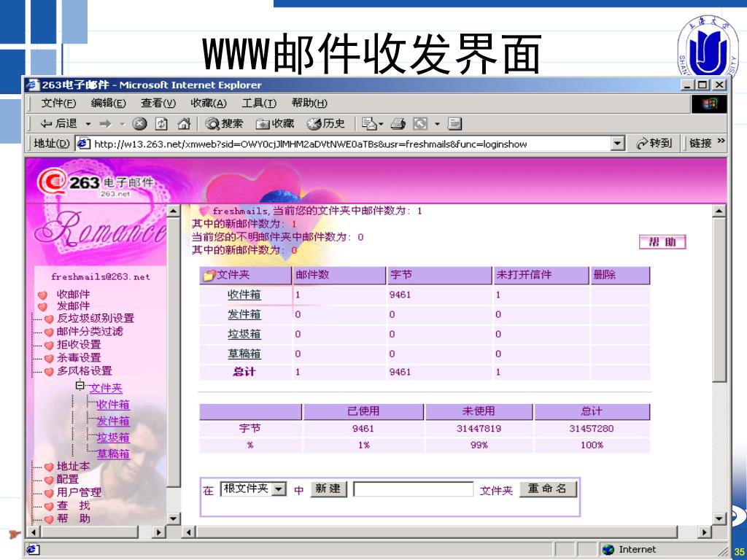Viewport: 747px width, 560px height.
Task: Click the 重命名 button
Action: pyautogui.click(x=547, y=489)
